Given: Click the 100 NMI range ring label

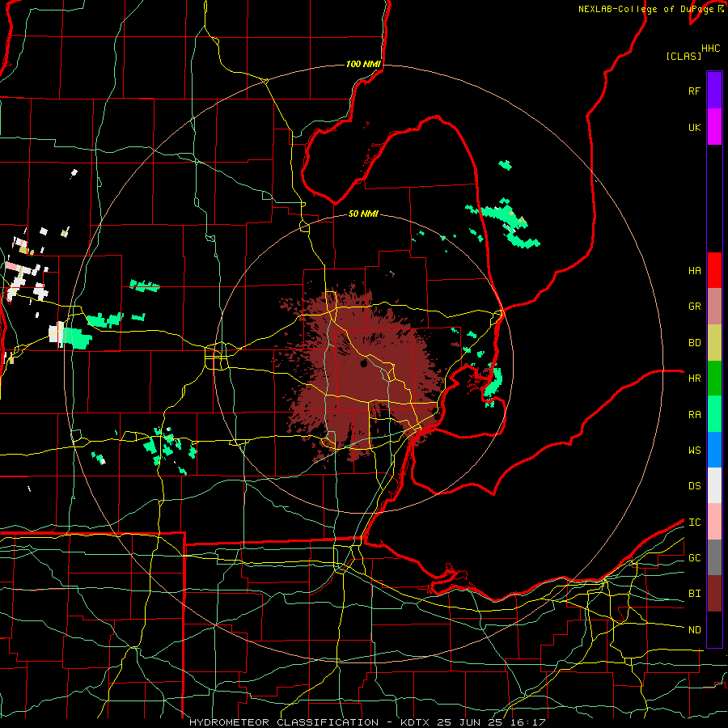Looking at the screenshot, I should (x=363, y=64).
